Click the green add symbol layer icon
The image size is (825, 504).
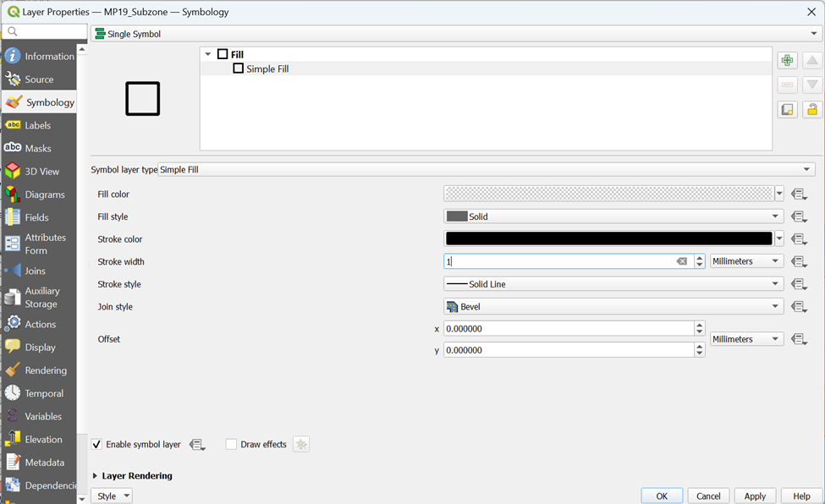787,61
